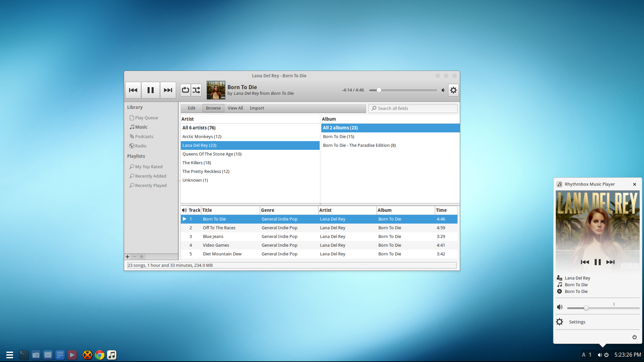Click the volume speaker icon in toolbar
This screenshot has height=362, width=644.
pyautogui.click(x=443, y=90)
